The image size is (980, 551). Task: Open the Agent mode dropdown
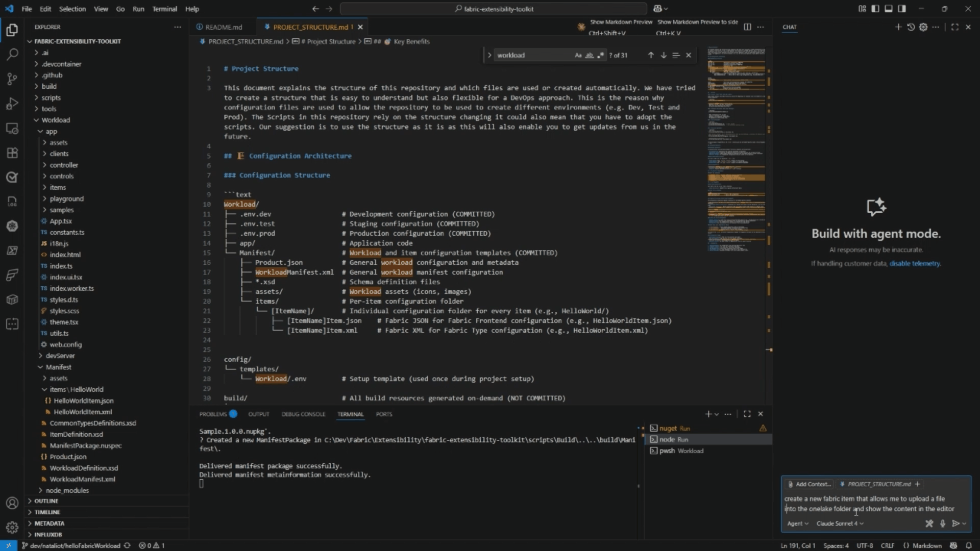[797, 523]
